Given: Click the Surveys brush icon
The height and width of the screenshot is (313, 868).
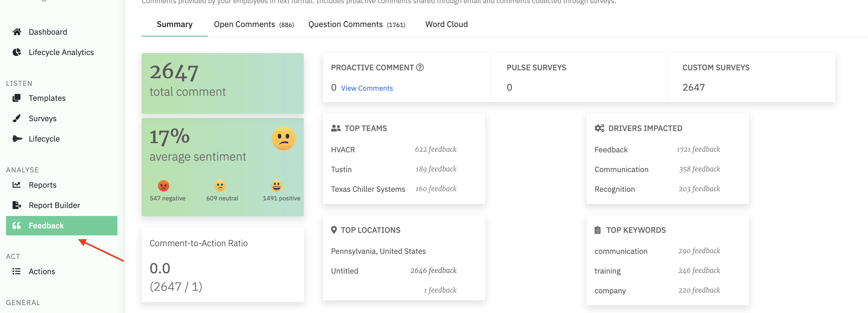Looking at the screenshot, I should (17, 118).
